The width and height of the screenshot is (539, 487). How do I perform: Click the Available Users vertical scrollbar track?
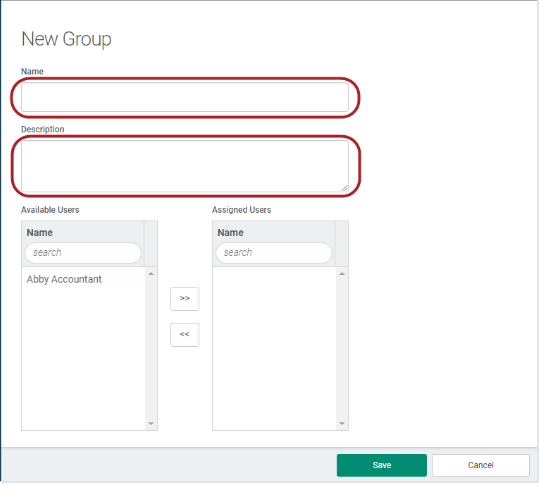[x=151, y=349]
